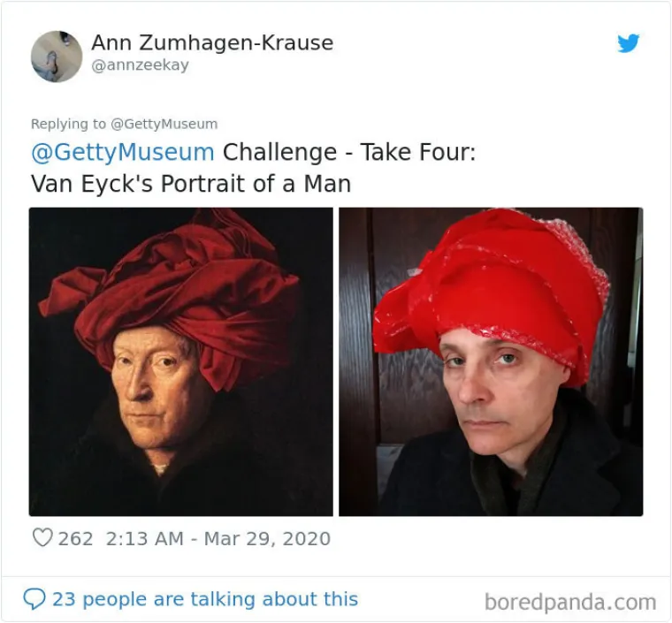Click the 262 likes count
This screenshot has height=623, width=672.
click(x=75, y=539)
